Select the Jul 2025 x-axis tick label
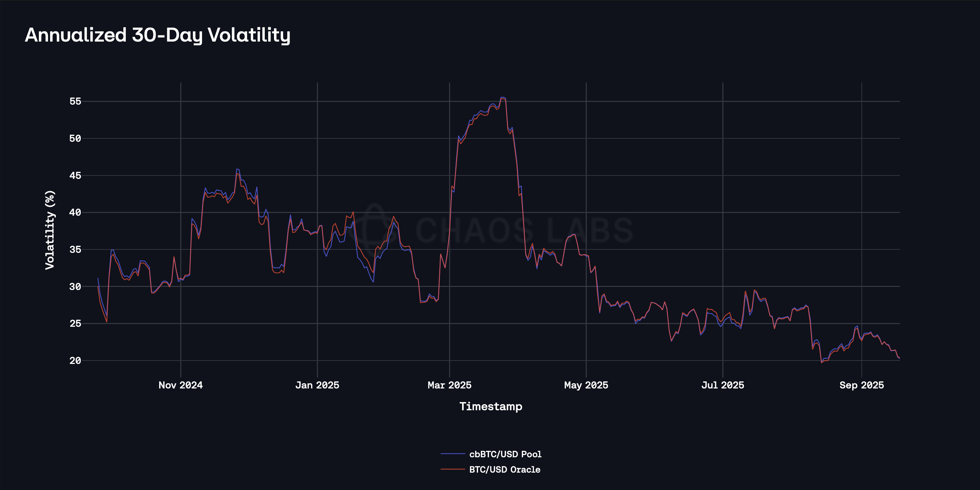The height and width of the screenshot is (490, 980). [x=722, y=385]
